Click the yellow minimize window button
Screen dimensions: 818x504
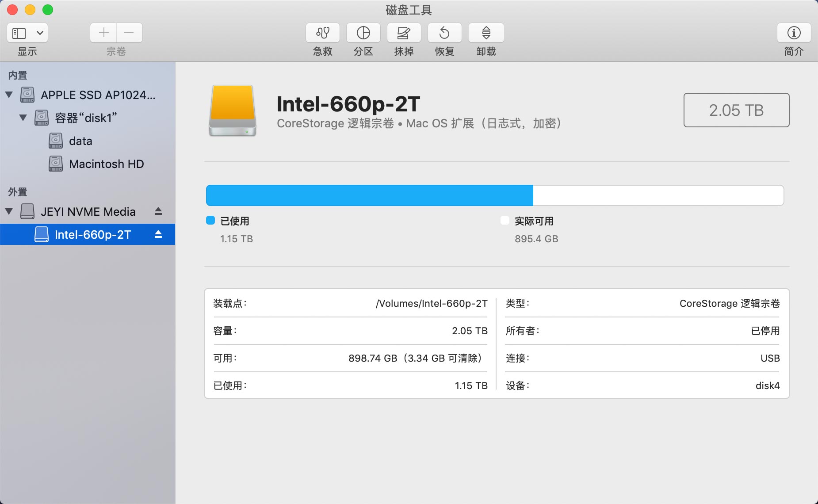[30, 10]
